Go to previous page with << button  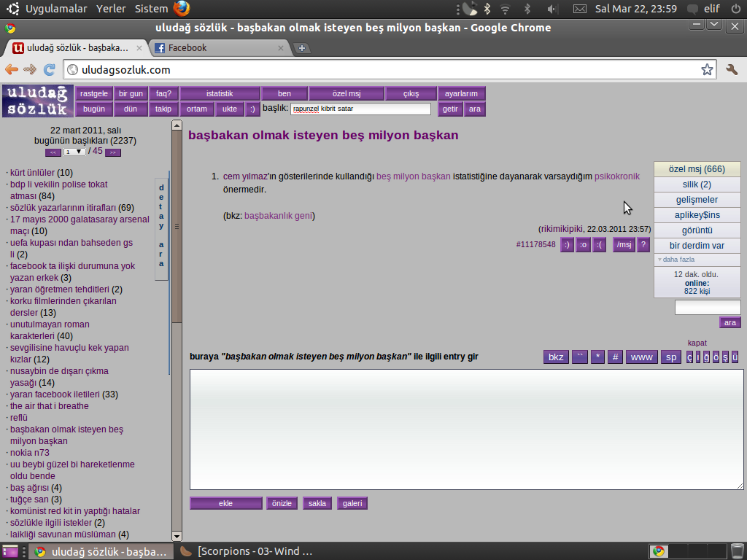tap(53, 152)
